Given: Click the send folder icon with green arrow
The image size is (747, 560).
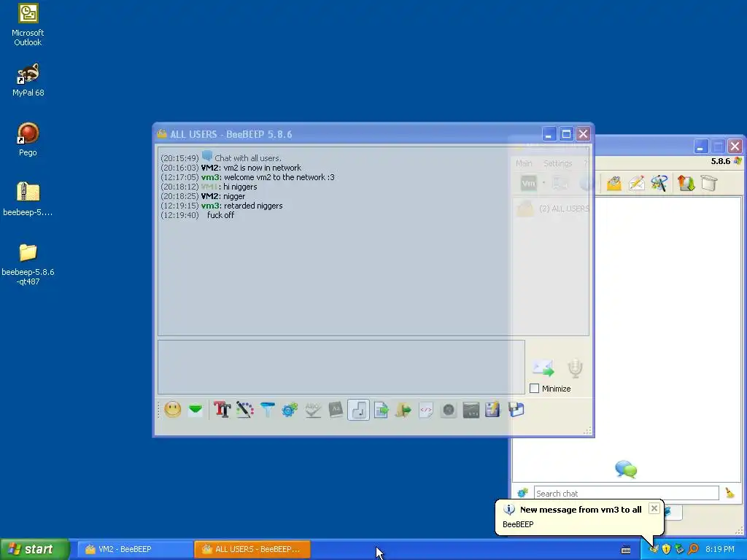Looking at the screenshot, I should [403, 410].
